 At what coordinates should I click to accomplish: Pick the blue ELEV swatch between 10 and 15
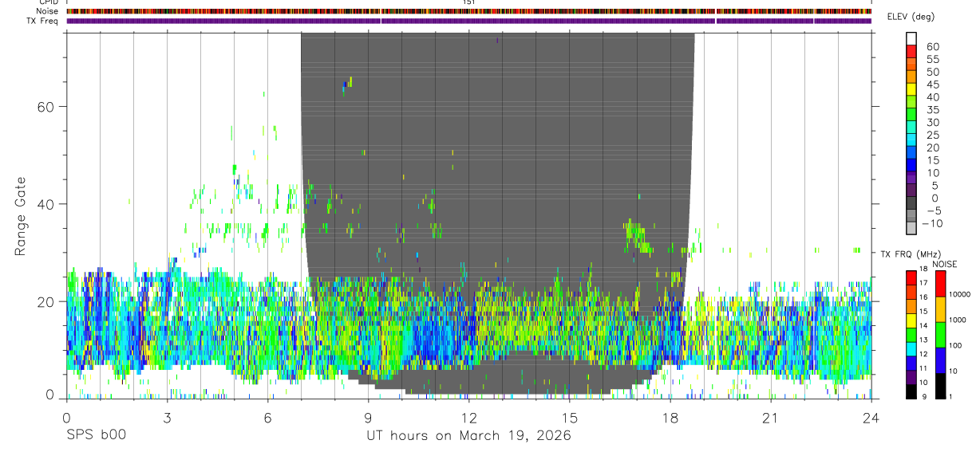[911, 166]
